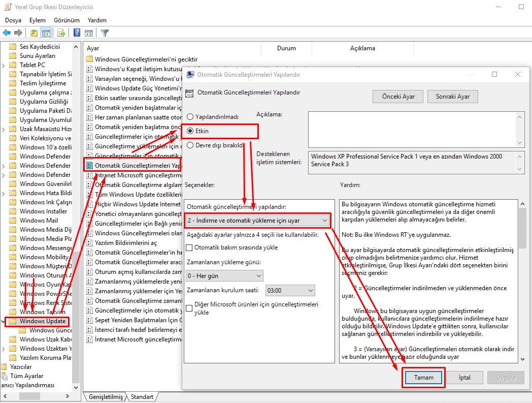
Task: Open the Yardım menu
Action: [x=97, y=20]
